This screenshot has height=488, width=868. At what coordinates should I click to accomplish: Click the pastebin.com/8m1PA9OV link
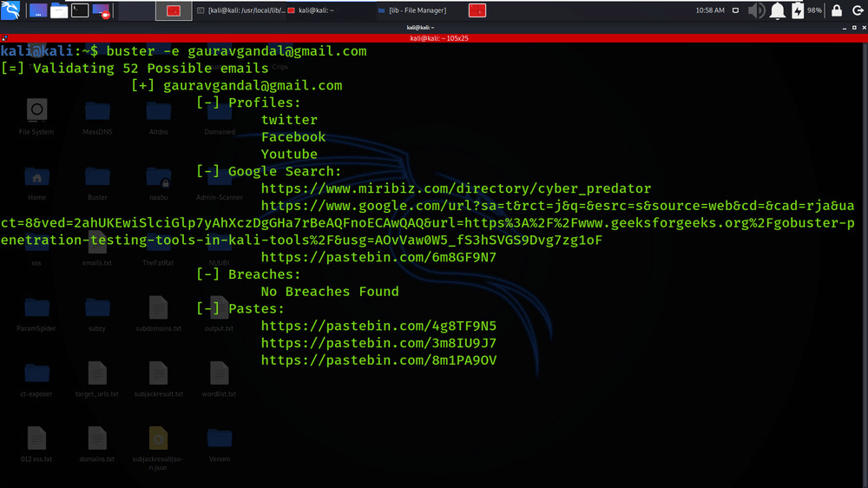pyautogui.click(x=378, y=360)
